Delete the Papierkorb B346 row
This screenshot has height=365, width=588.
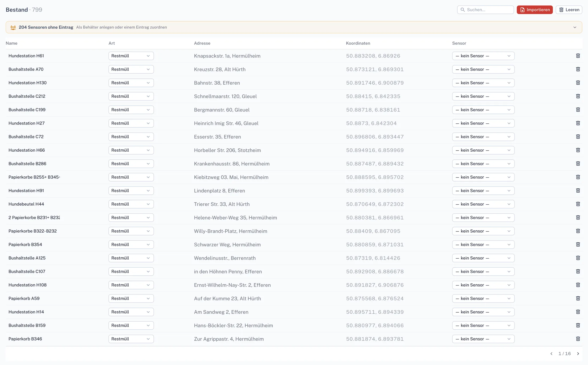[578, 339]
